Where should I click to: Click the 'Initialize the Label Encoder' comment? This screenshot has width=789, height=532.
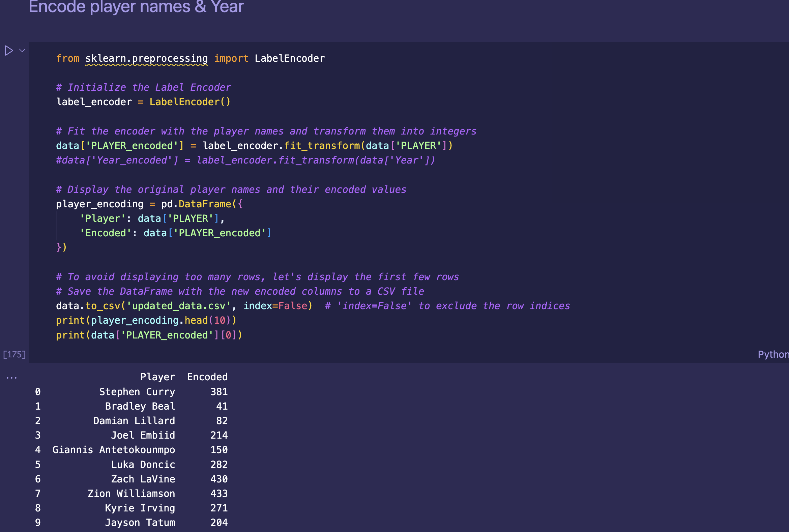pos(144,87)
